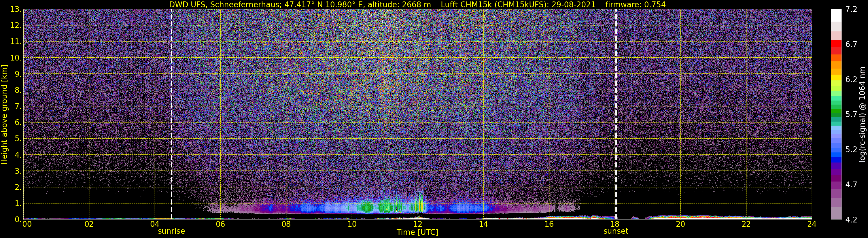
Task: Click the colorbar value '4.7'
Action: click(851, 185)
